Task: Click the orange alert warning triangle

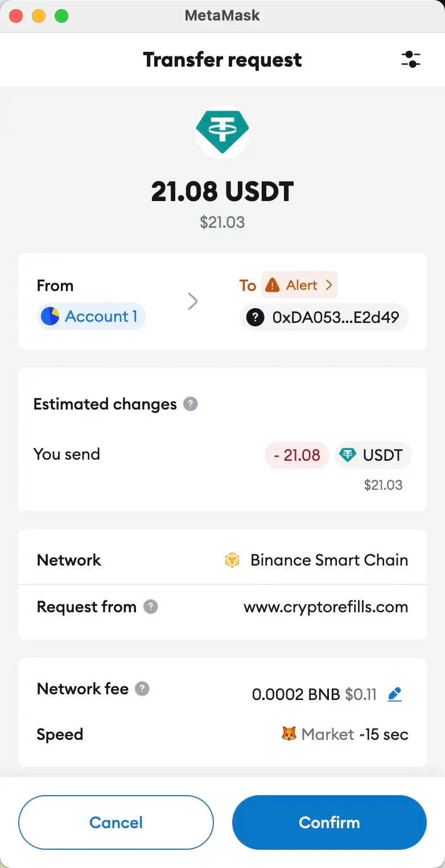Action: (273, 285)
